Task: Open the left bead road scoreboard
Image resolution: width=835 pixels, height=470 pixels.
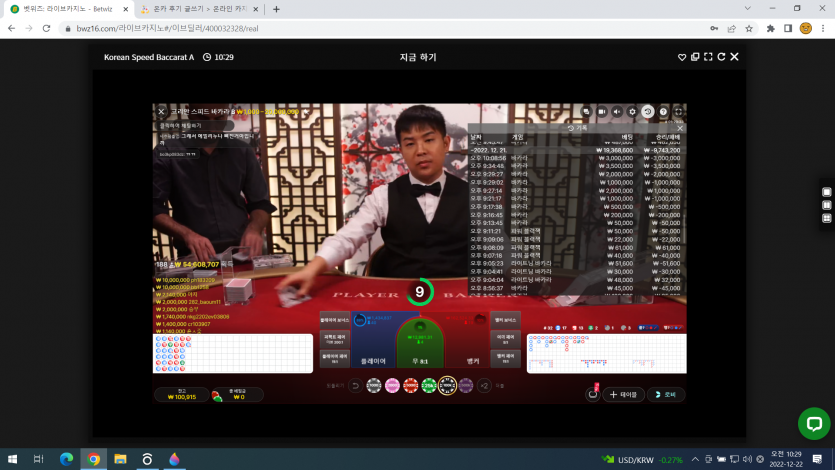Action: 233,353
